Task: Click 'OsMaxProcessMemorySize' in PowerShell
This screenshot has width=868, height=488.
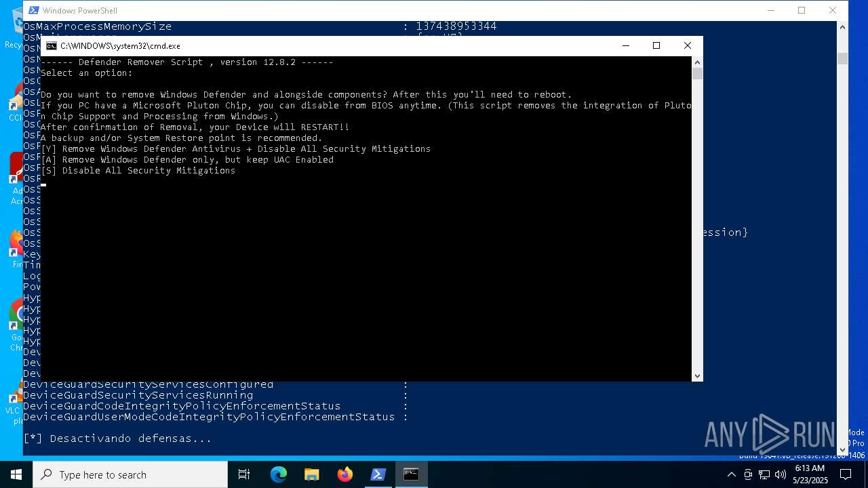Action: [97, 26]
